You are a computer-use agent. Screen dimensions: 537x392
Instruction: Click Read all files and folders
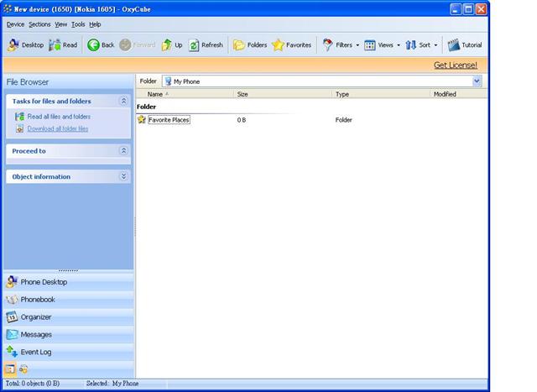pyautogui.click(x=59, y=117)
